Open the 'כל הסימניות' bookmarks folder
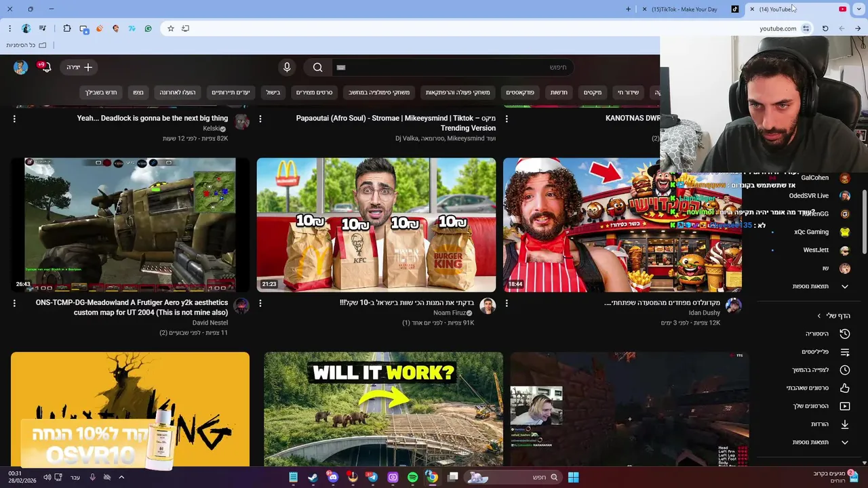 click(26, 45)
